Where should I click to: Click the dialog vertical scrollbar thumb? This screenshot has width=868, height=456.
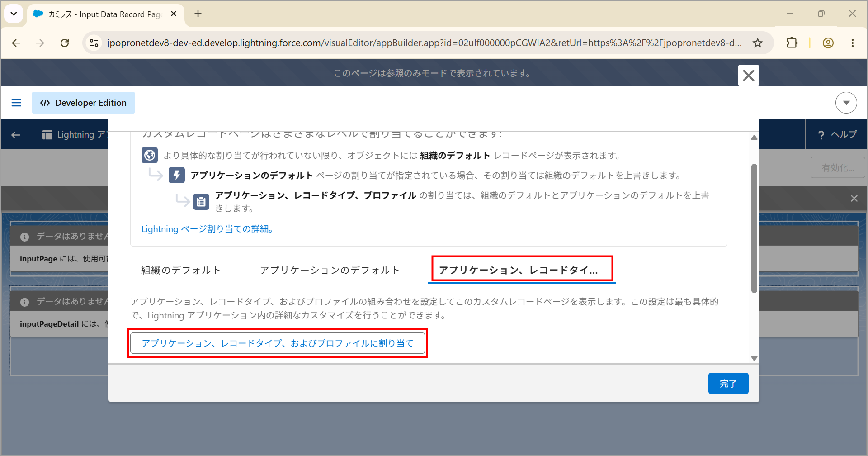tap(754, 228)
